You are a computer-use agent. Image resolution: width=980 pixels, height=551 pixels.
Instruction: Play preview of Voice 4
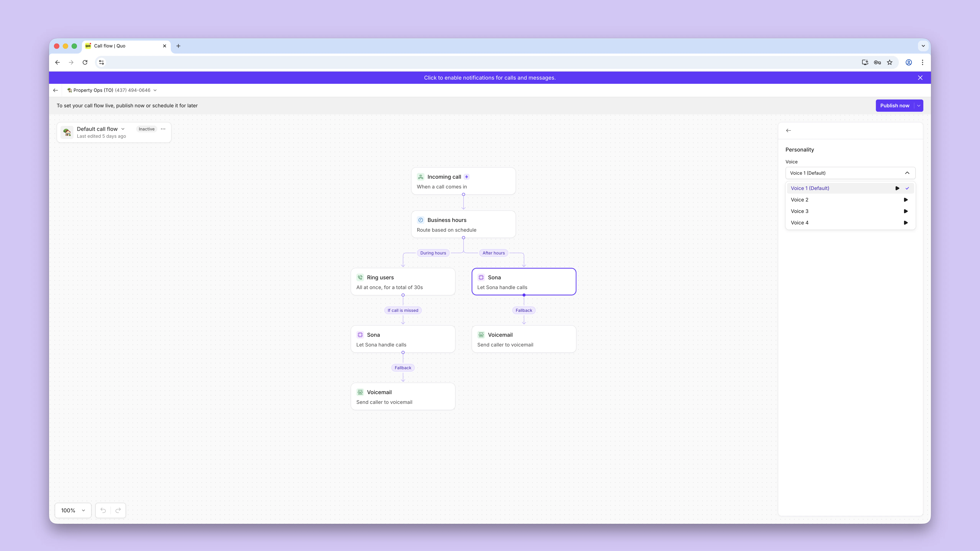905,223
